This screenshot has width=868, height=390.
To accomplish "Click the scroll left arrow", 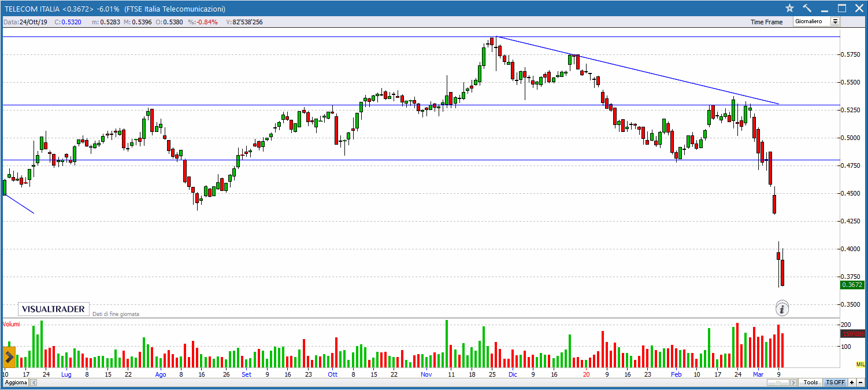I will pyautogui.click(x=33, y=382).
